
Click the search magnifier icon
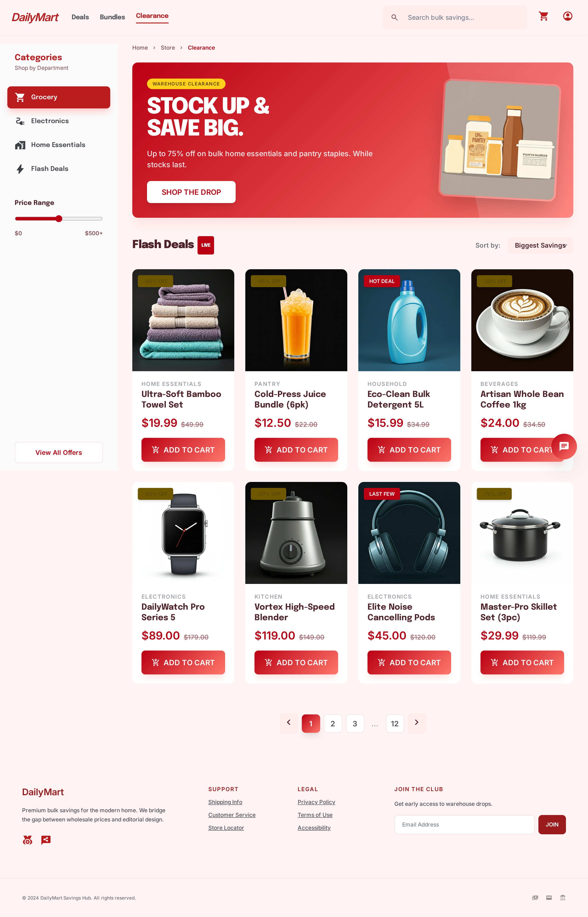point(394,17)
